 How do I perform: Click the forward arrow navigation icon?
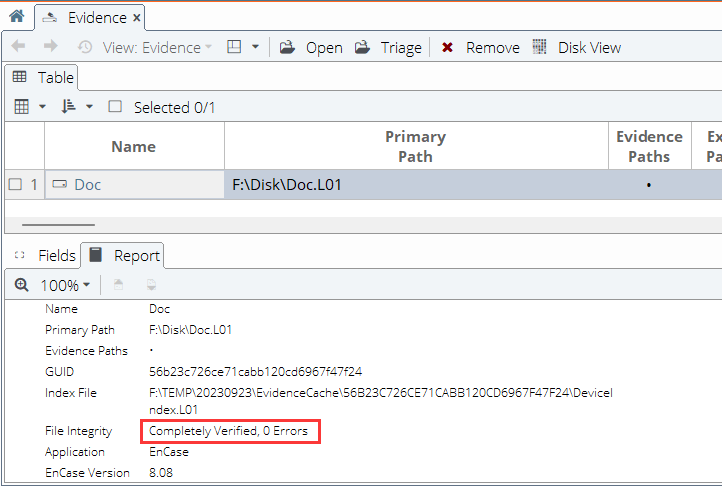click(x=51, y=47)
